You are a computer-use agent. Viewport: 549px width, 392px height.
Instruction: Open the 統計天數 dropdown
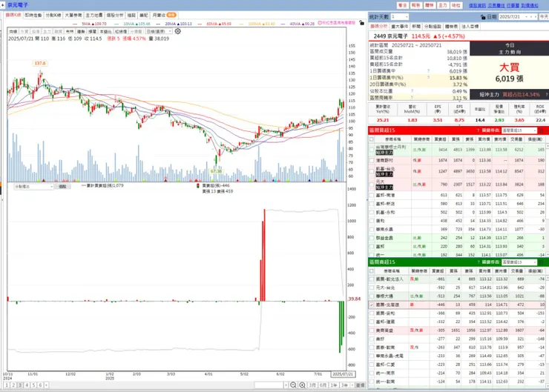(399, 17)
